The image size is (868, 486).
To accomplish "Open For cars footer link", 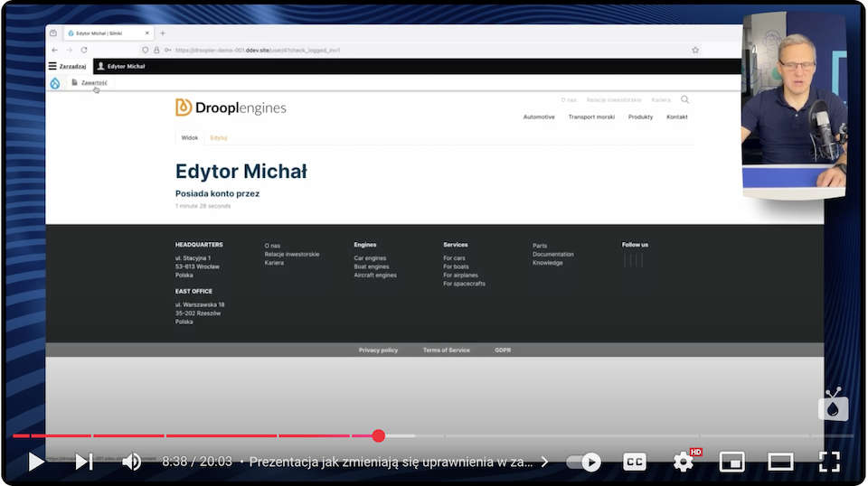I will coord(454,258).
